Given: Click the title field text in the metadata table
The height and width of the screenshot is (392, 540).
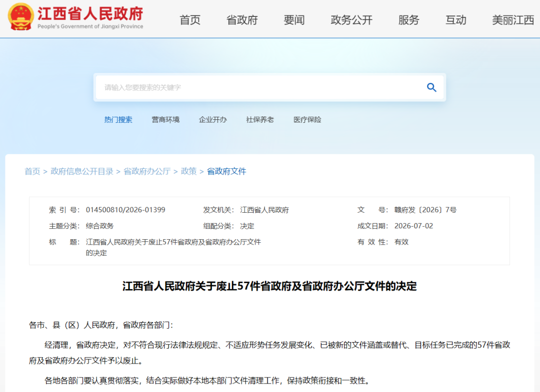Looking at the screenshot, I should [173, 247].
